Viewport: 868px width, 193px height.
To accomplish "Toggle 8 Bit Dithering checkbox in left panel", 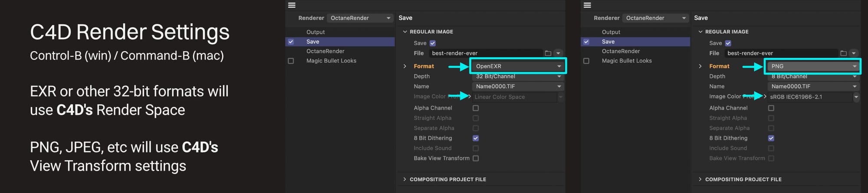I will click(x=476, y=138).
